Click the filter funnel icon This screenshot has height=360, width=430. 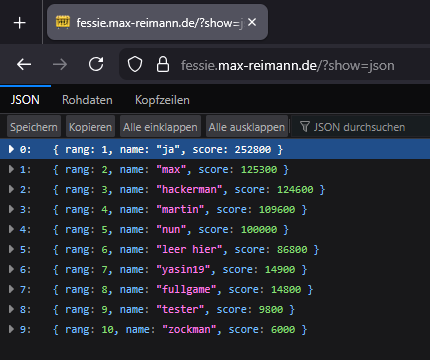(305, 127)
